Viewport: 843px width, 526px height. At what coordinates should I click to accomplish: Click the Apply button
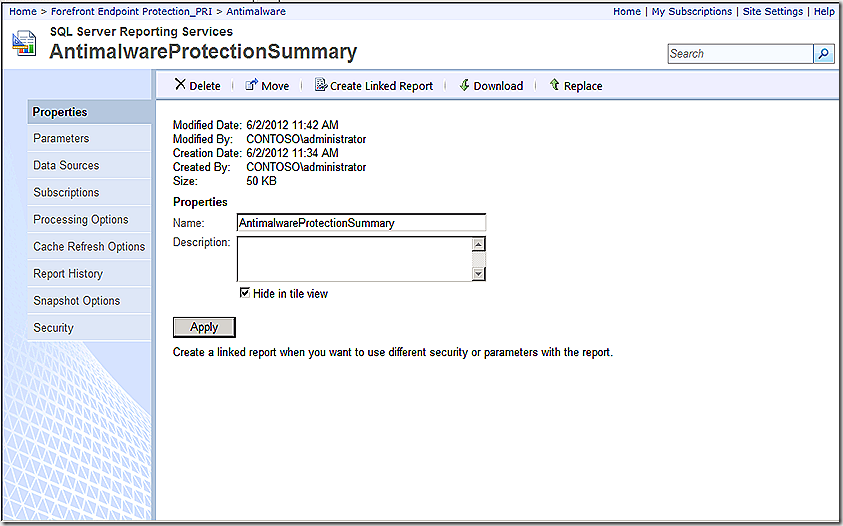click(x=204, y=327)
